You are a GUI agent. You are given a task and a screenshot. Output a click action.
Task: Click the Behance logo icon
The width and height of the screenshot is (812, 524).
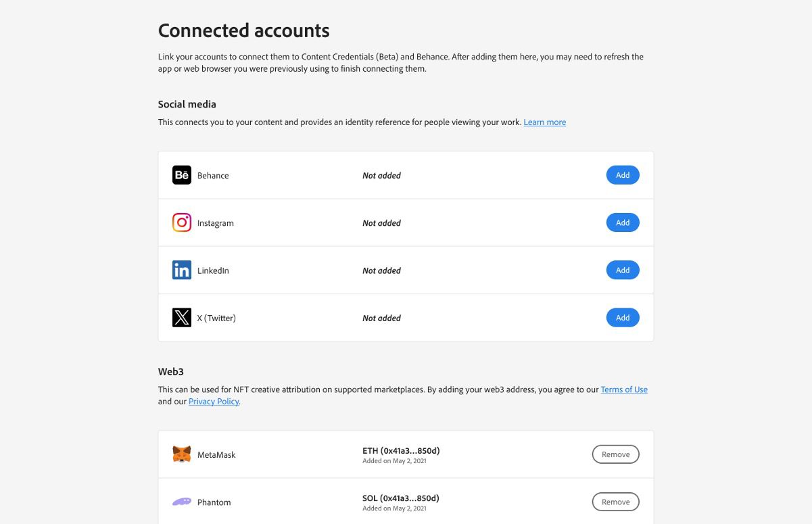(x=181, y=174)
